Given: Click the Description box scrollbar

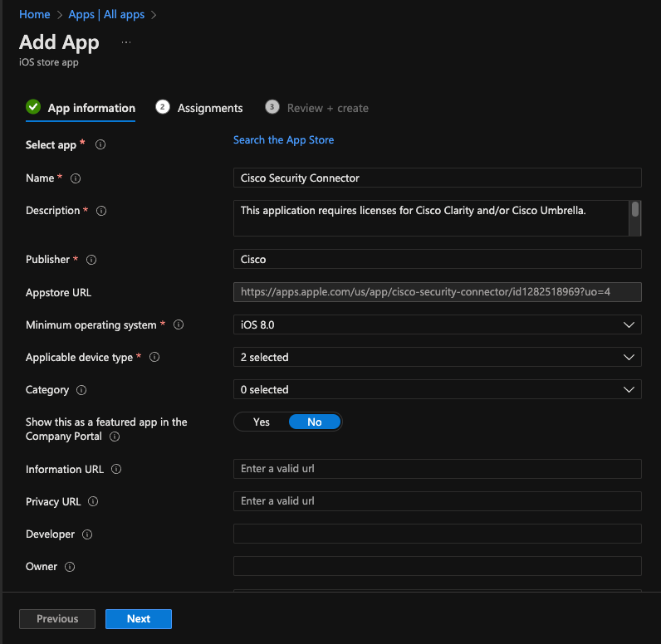Looking at the screenshot, I should [635, 210].
